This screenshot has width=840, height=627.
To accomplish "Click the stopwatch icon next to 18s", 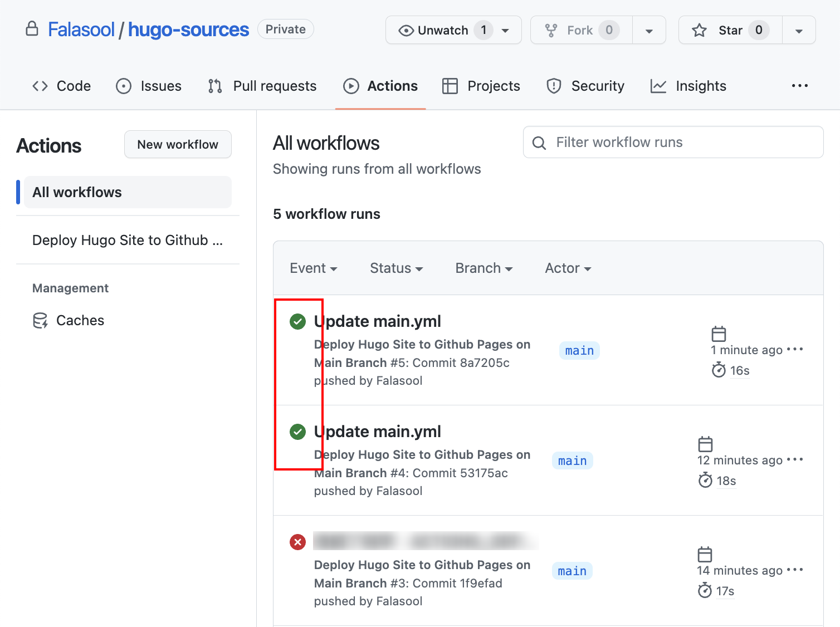I will tap(705, 480).
